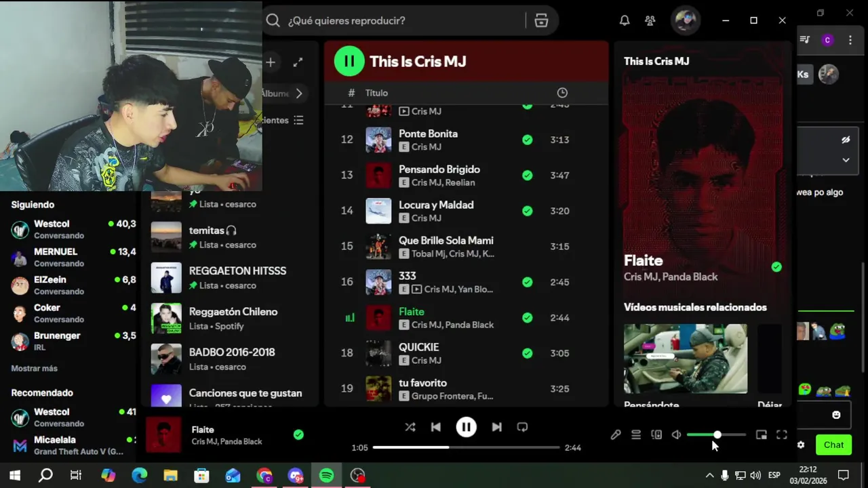Viewport: 868px width, 488px height.
Task: Open the Spotify notifications bell
Action: tap(625, 20)
